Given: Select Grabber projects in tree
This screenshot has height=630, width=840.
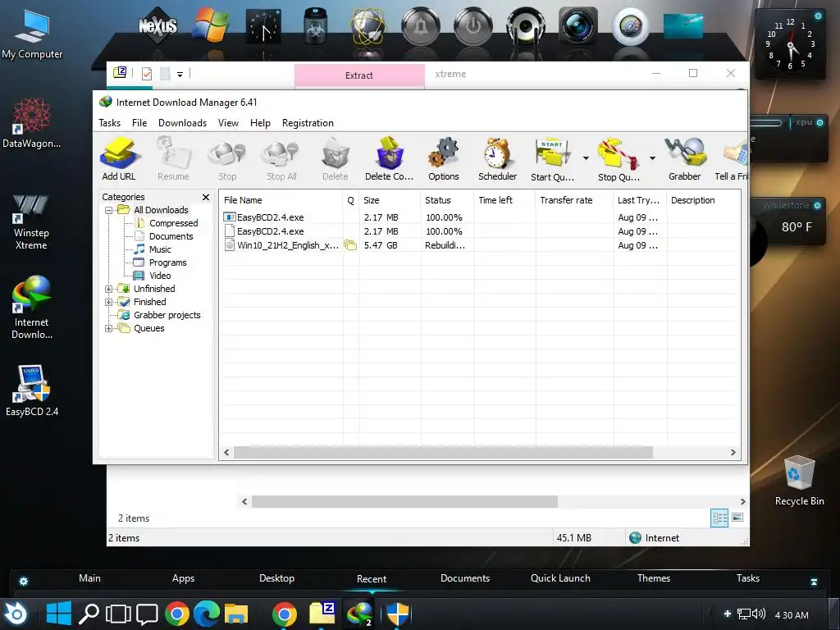Looking at the screenshot, I should point(167,315).
